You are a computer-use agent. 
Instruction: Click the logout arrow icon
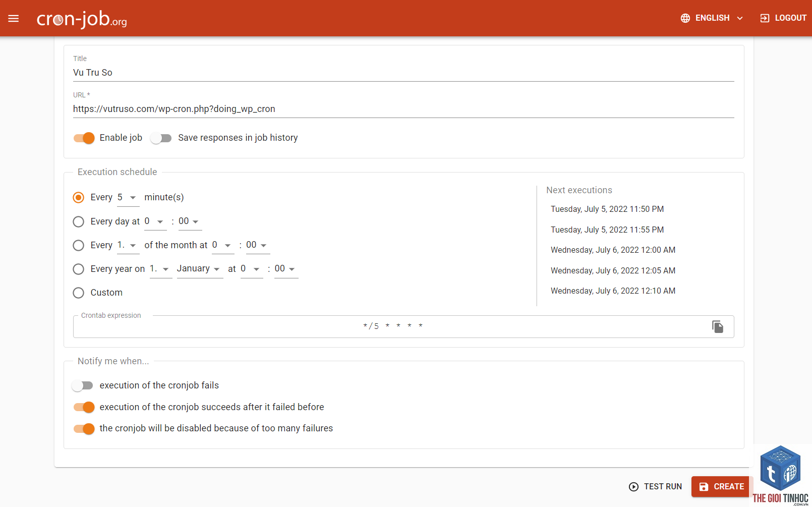(x=765, y=18)
